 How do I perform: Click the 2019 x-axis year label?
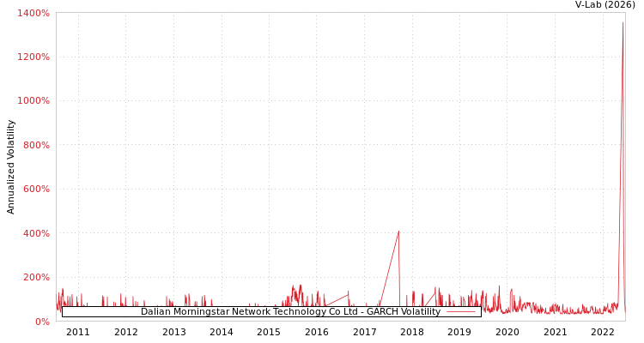459,332
